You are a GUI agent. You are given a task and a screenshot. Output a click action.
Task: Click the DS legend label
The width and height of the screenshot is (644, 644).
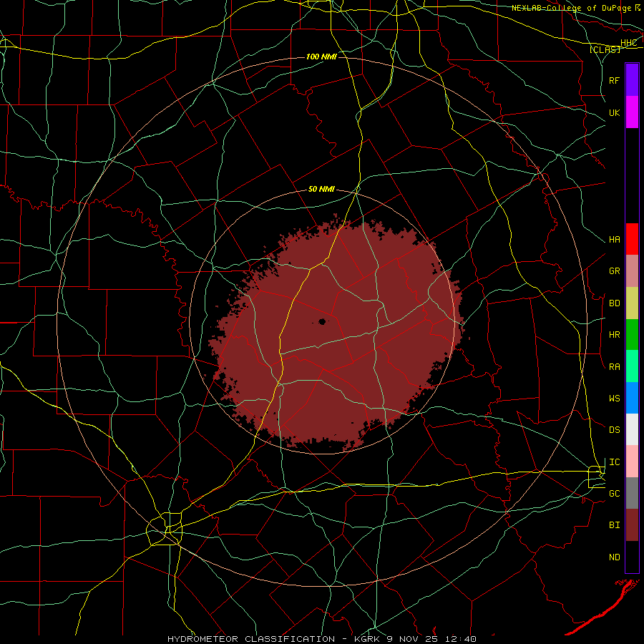pyautogui.click(x=614, y=430)
